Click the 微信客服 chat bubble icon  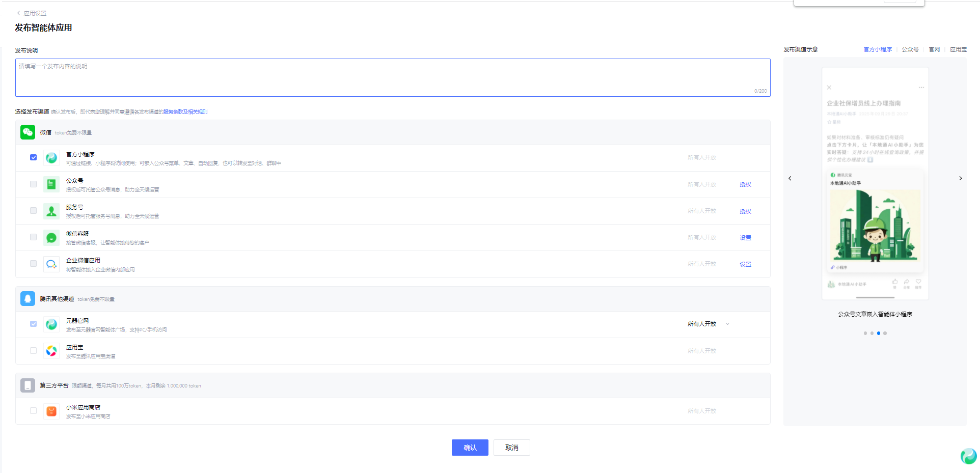(x=51, y=237)
